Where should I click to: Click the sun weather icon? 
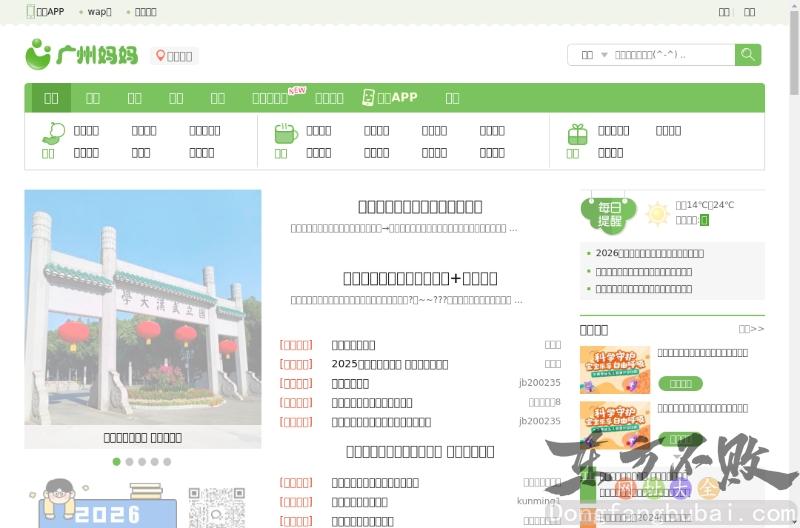coord(657,213)
